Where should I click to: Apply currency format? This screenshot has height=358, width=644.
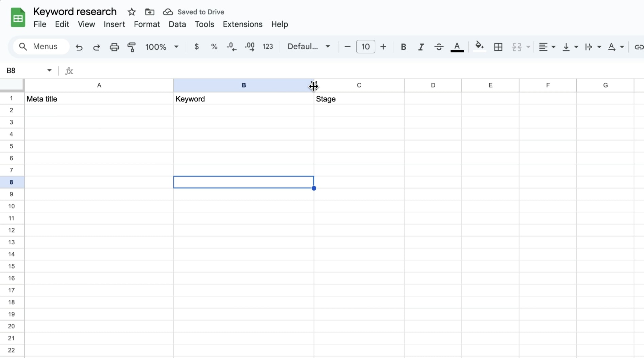pyautogui.click(x=197, y=47)
